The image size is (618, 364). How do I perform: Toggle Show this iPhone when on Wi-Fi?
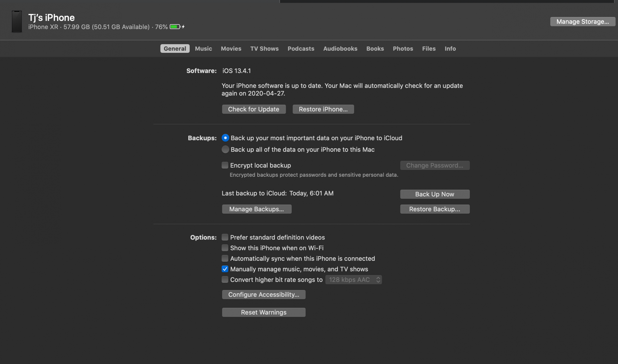[x=225, y=248]
